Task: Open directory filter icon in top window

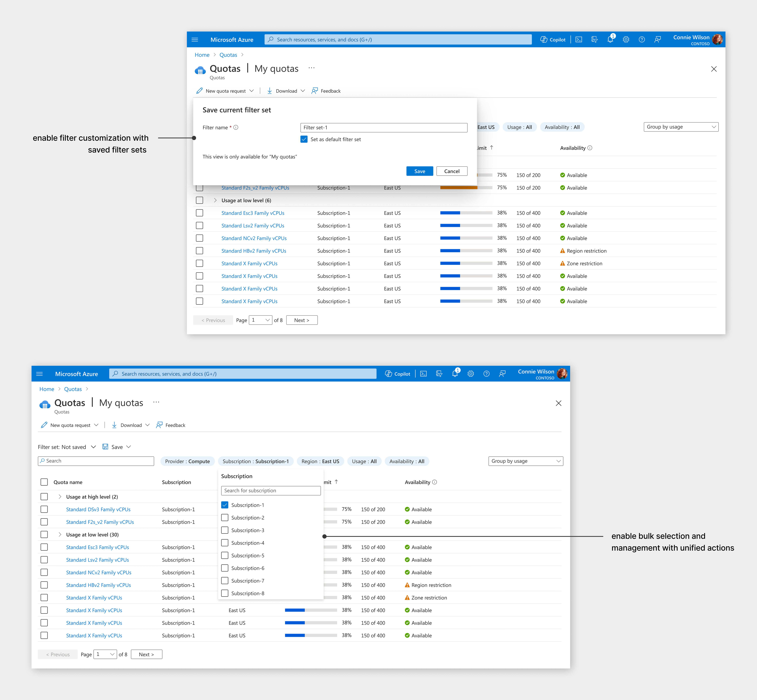Action: (x=594, y=39)
